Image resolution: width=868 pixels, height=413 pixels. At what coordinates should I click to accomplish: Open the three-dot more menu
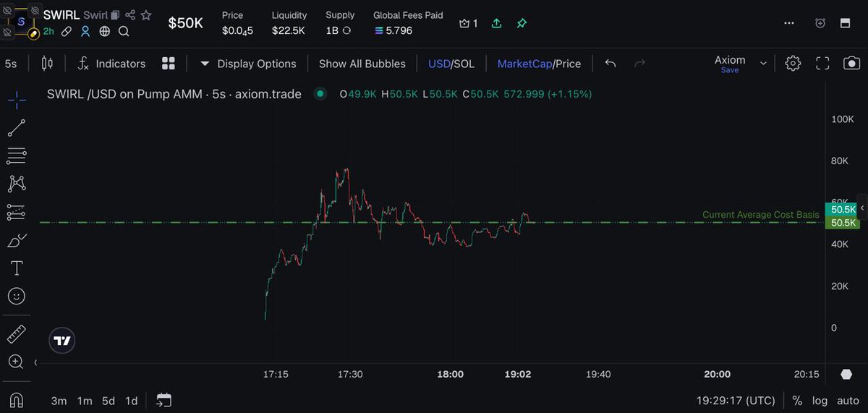coord(789,23)
